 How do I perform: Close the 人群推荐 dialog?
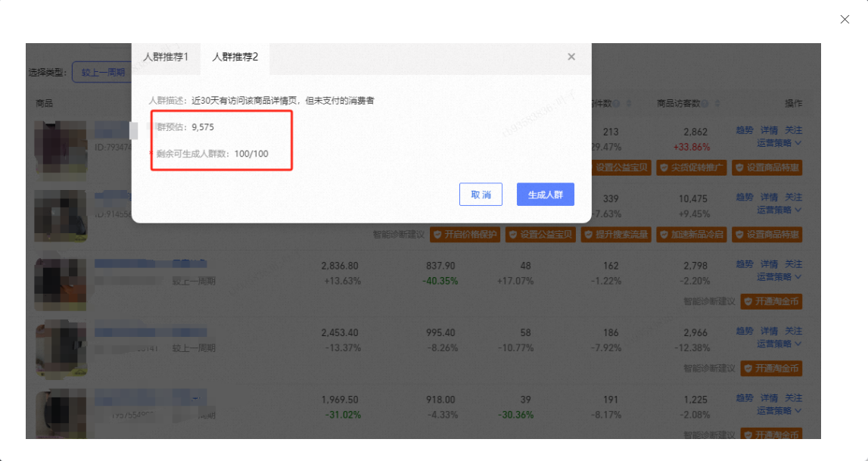pyautogui.click(x=571, y=57)
